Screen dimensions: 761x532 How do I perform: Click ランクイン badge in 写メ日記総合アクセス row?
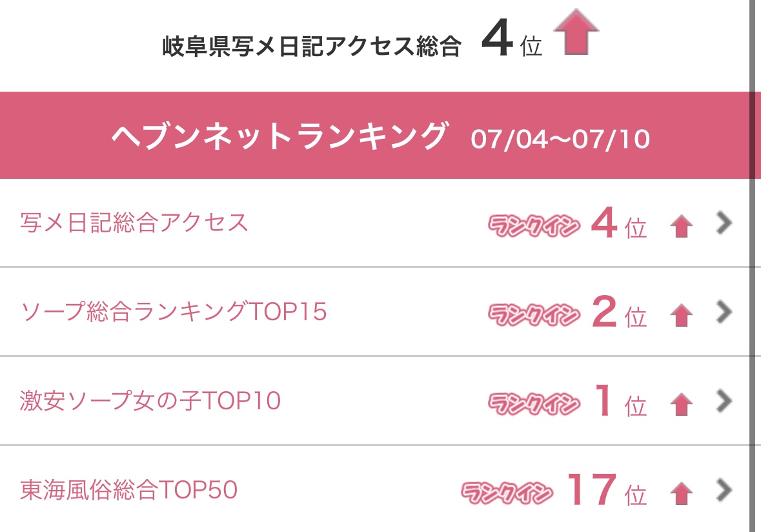pos(534,225)
